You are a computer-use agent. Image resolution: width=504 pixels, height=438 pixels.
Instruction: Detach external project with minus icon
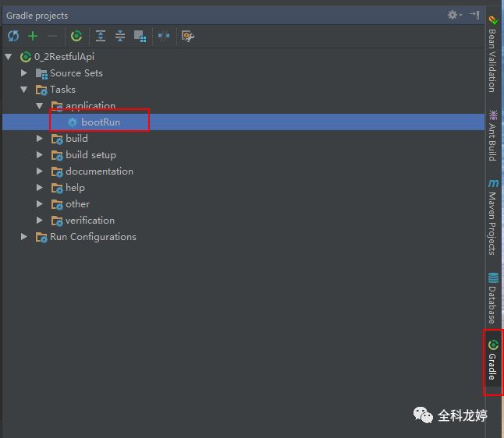(52, 36)
